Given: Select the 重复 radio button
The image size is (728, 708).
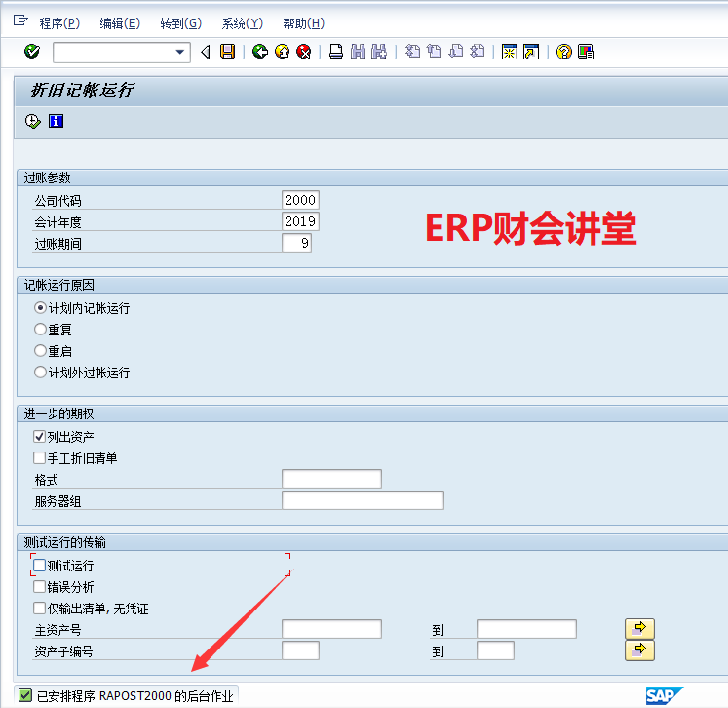Looking at the screenshot, I should point(41,330).
